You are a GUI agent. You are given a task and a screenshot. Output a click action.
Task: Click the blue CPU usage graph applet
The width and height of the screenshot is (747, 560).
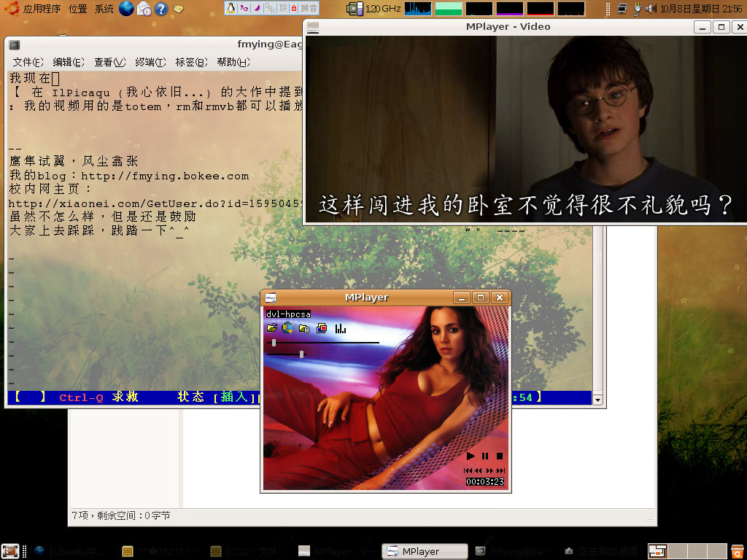coord(418,9)
